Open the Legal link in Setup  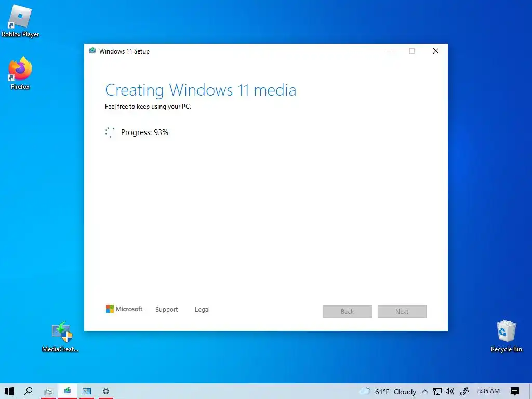202,310
